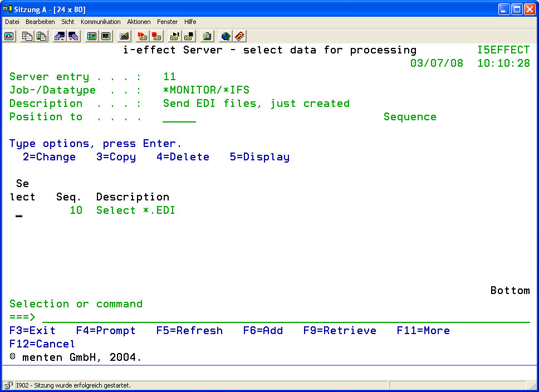Click the 'Position to' input field
Screen dimensions: 539x392
pyautogui.click(x=179, y=117)
